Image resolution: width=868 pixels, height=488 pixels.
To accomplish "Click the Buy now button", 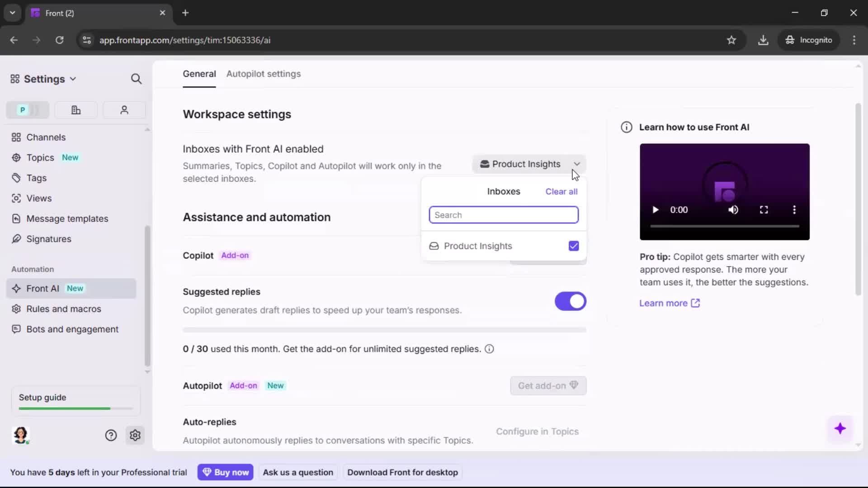I will (x=226, y=472).
